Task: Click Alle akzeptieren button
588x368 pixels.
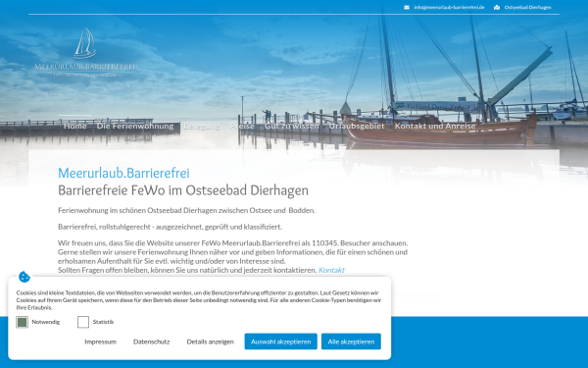Action: [x=351, y=342]
